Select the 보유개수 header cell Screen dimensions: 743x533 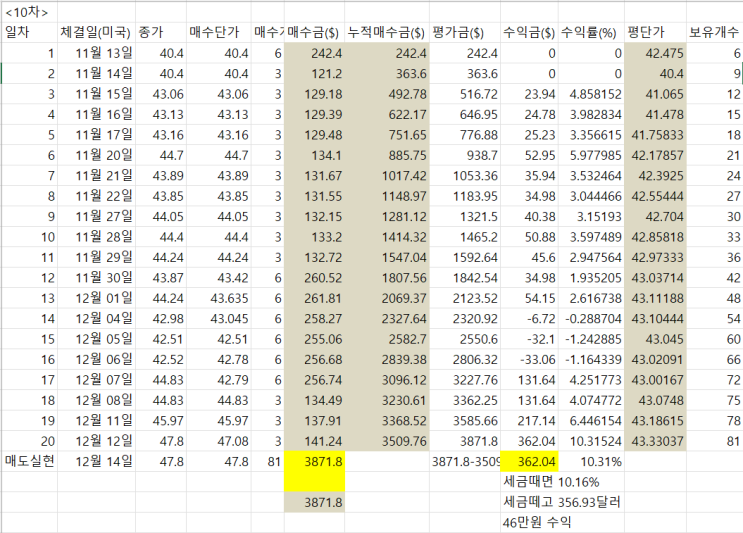coord(714,33)
